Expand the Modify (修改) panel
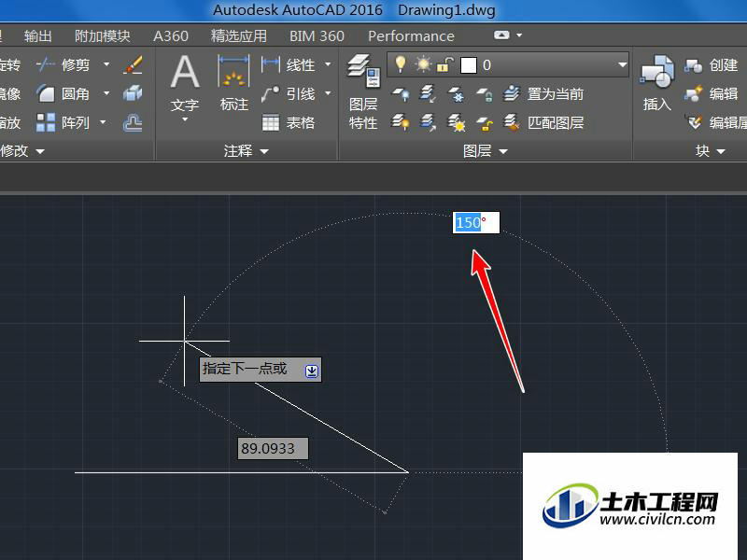The height and width of the screenshot is (560, 747). tap(21, 151)
